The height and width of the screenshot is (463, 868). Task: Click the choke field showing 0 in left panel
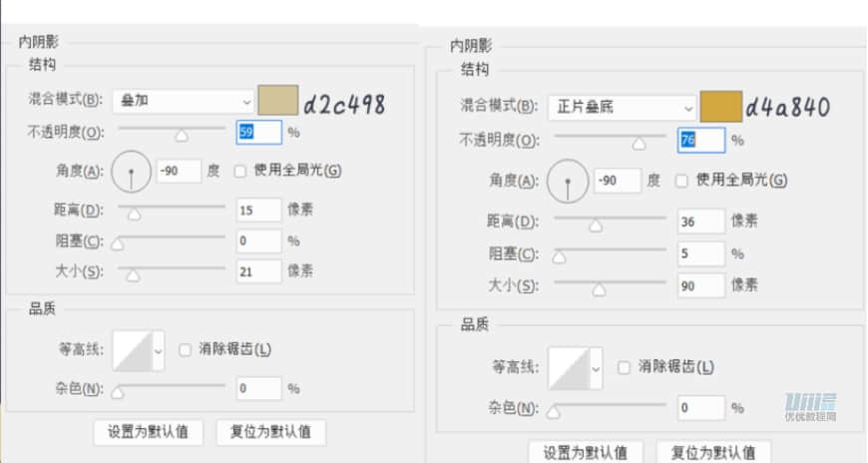[259, 241]
